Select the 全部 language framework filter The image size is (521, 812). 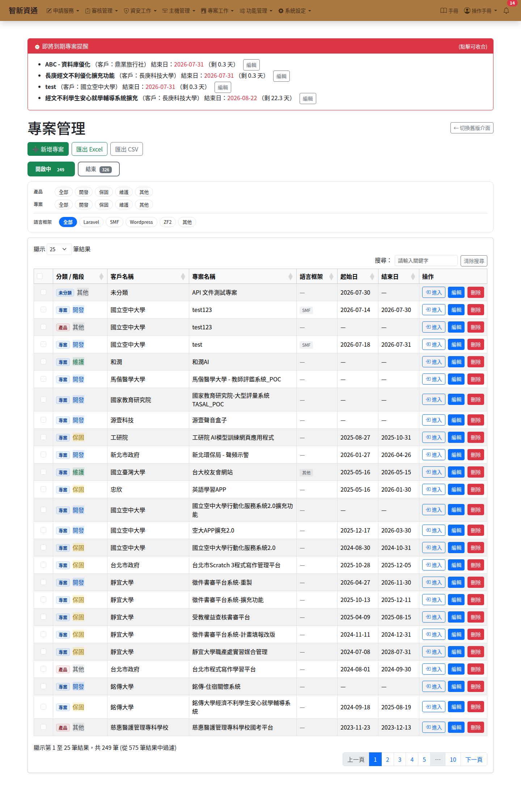(68, 222)
